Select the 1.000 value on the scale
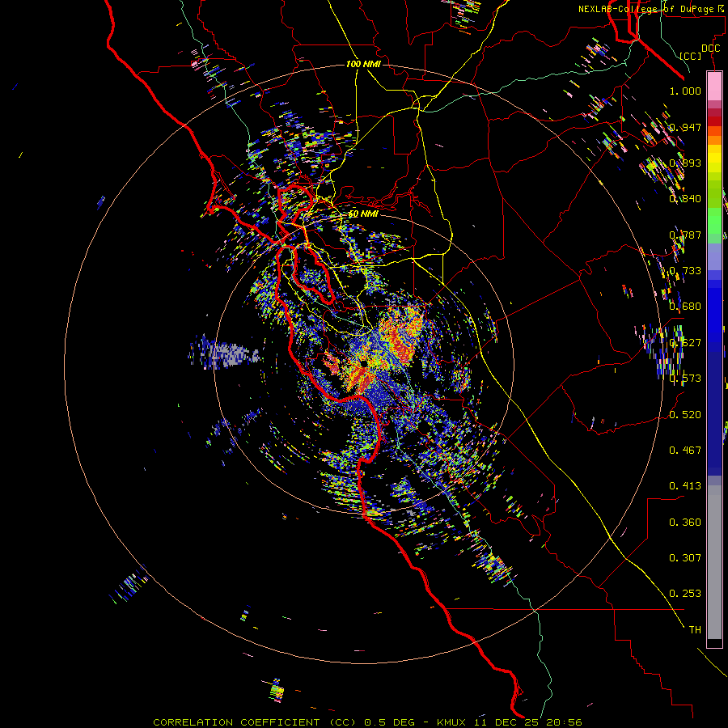 [x=685, y=91]
